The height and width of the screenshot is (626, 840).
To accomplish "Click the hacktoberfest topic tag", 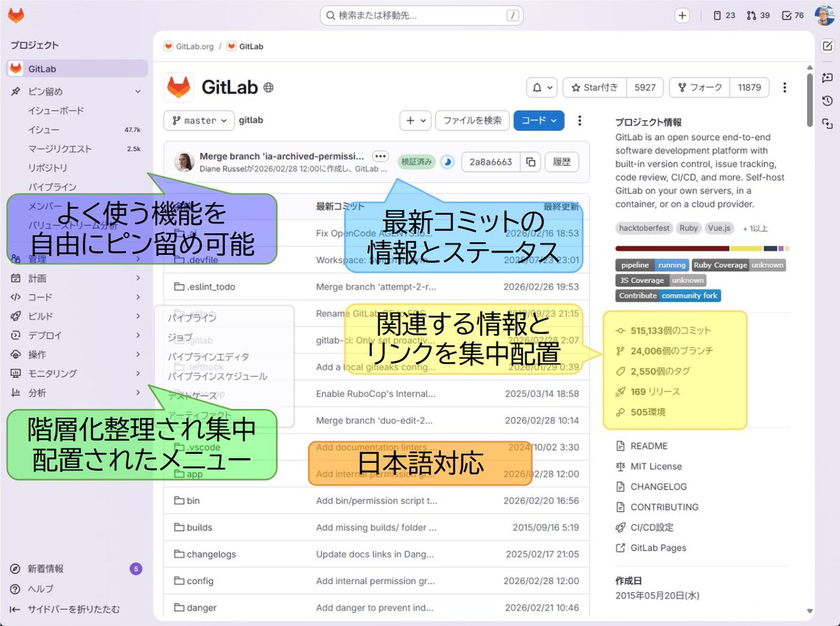I will [x=644, y=228].
